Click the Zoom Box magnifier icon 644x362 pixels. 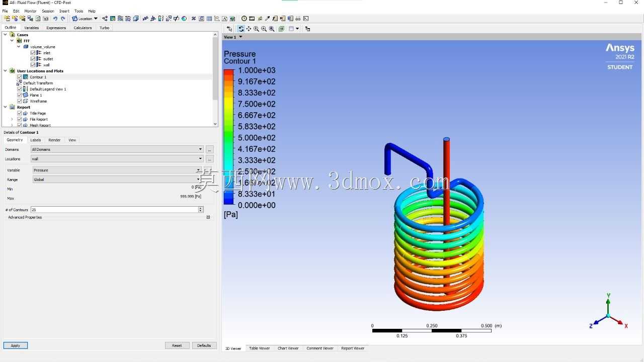click(272, 29)
